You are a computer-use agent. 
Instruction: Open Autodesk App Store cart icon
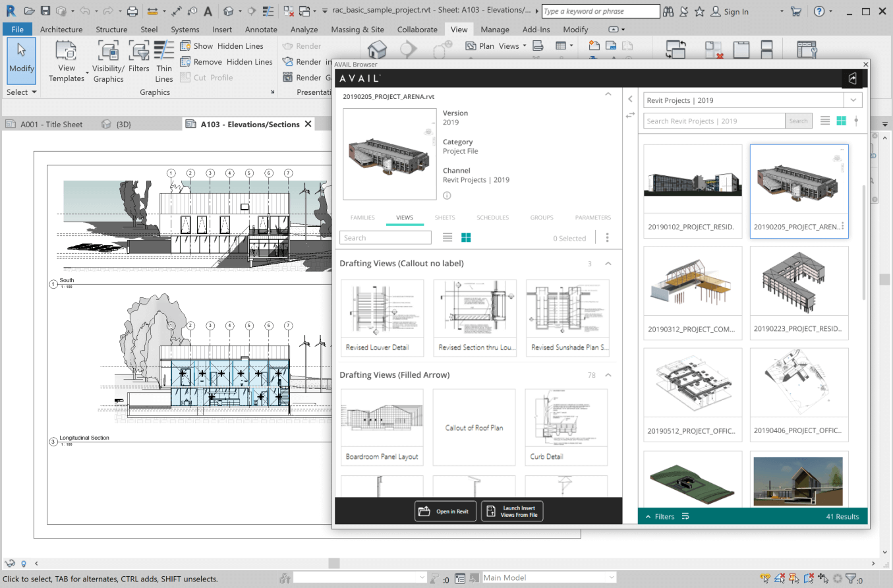[795, 11]
